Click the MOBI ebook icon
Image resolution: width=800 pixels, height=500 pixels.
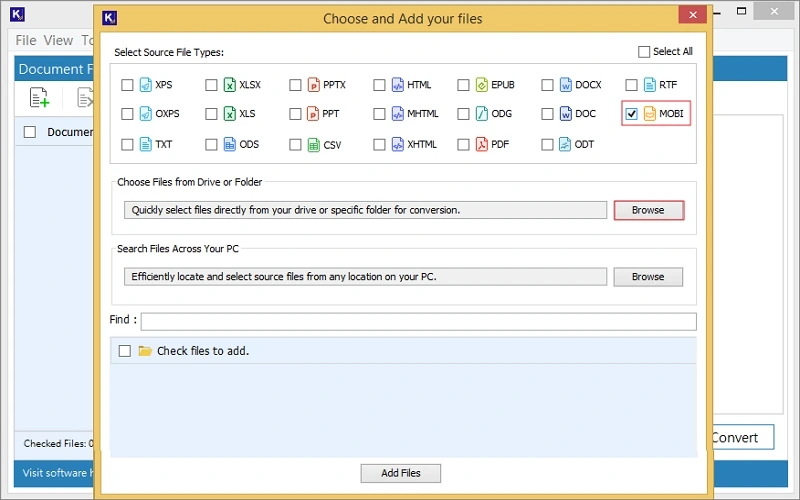(649, 114)
